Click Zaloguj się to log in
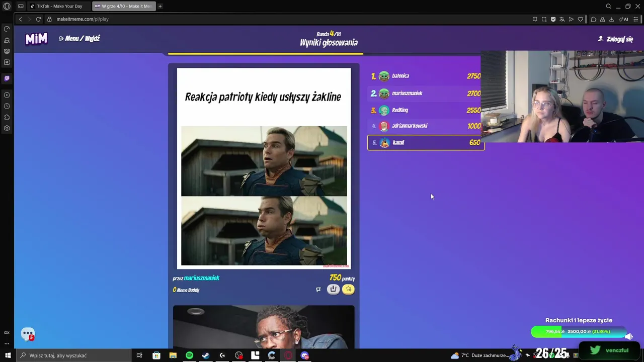The image size is (644, 362). (x=615, y=39)
